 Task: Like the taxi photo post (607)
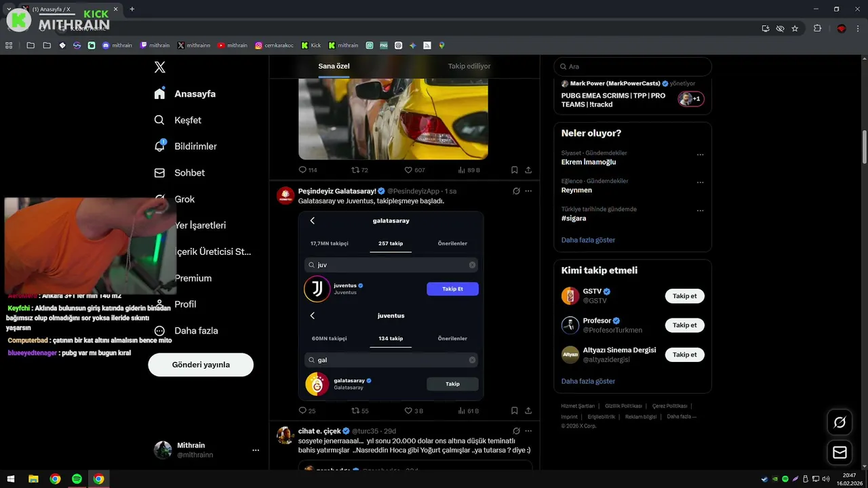tap(414, 170)
